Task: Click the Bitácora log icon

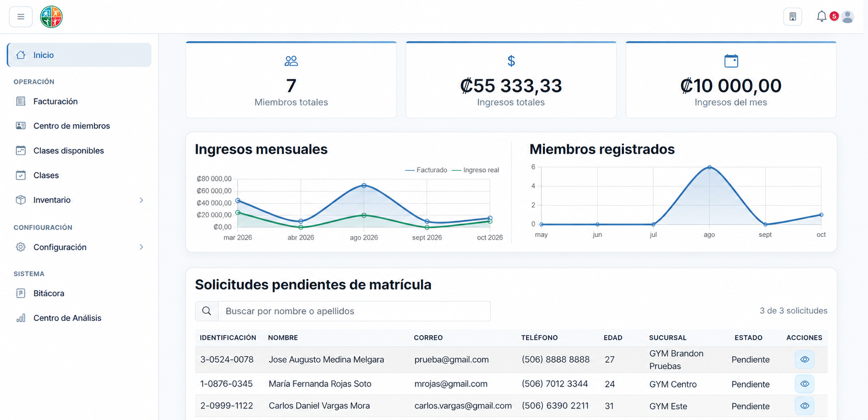Action: click(21, 293)
